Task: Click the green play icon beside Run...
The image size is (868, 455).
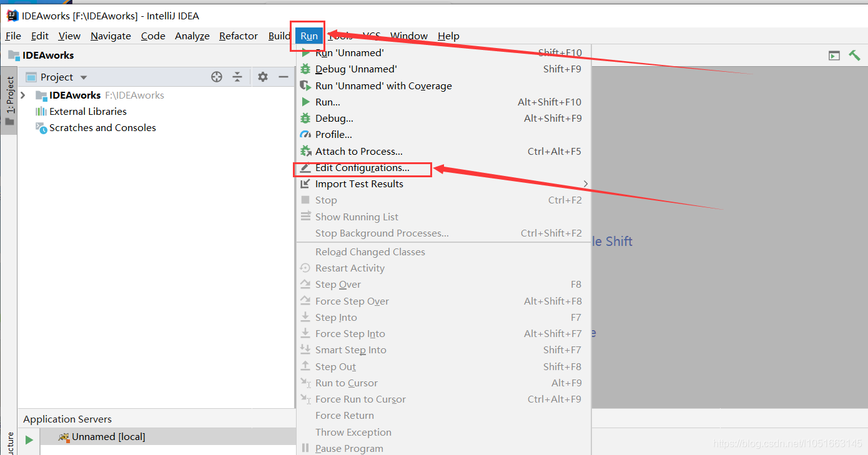Action: [x=305, y=102]
